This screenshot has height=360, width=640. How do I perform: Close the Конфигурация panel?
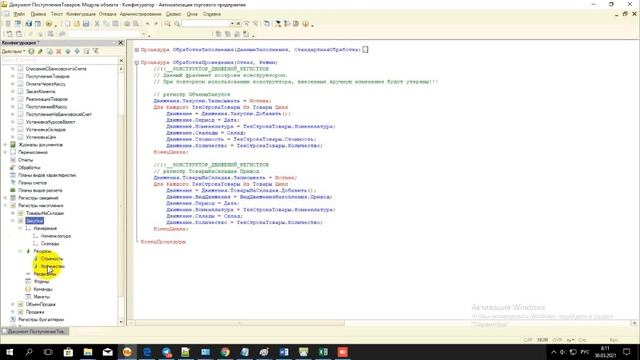pyautogui.click(x=121, y=43)
